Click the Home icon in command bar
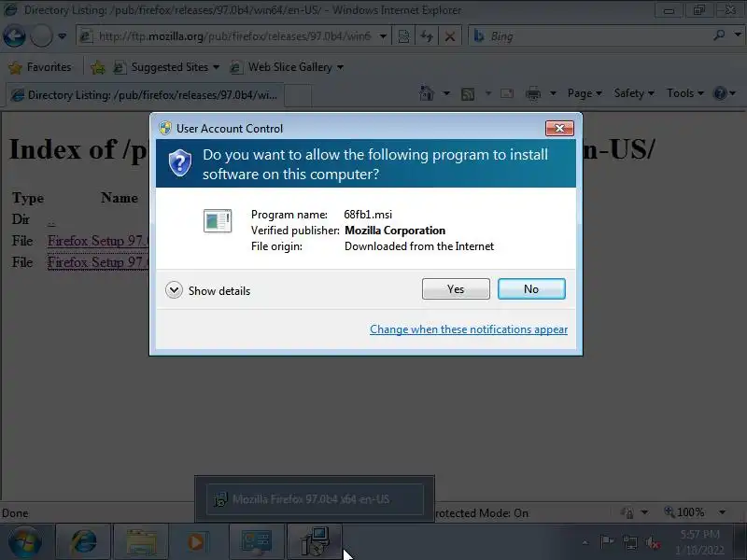747x560 pixels. [427, 93]
